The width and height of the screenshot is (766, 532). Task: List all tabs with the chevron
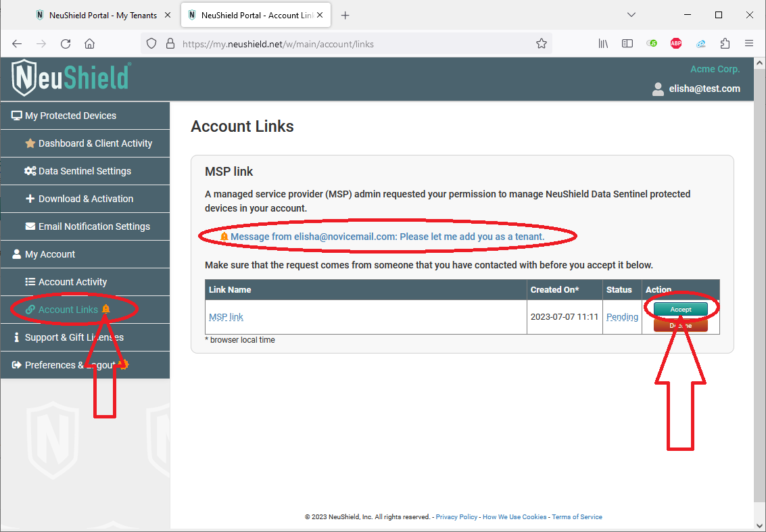tap(631, 15)
